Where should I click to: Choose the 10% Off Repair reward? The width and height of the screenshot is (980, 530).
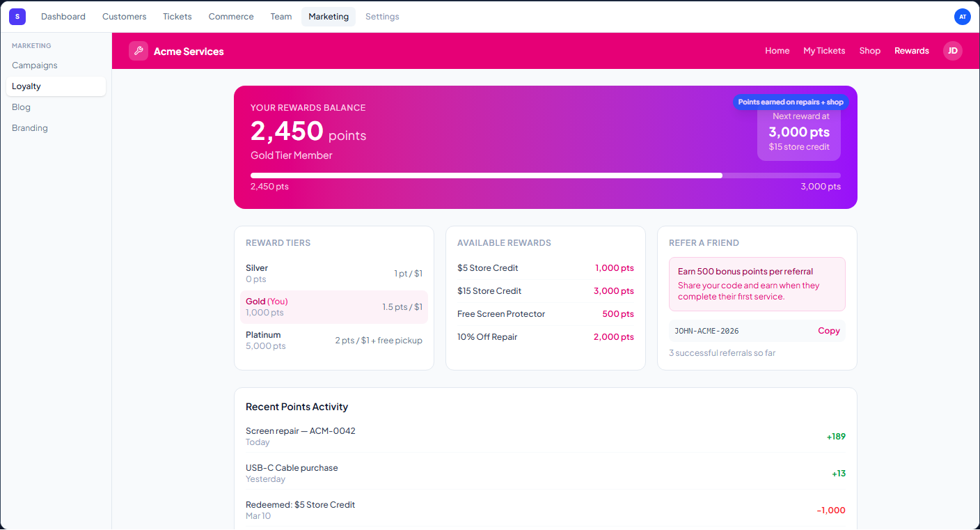point(546,337)
